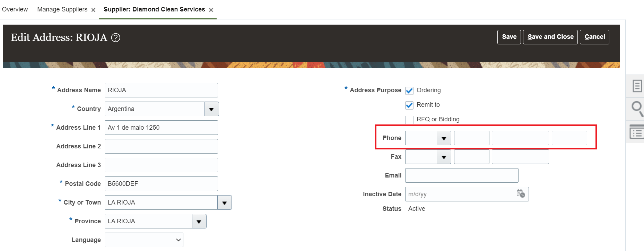Viewport: 644px width, 251px height.
Task: Close the Diamond Clean Services supplier tab
Action: point(211,10)
